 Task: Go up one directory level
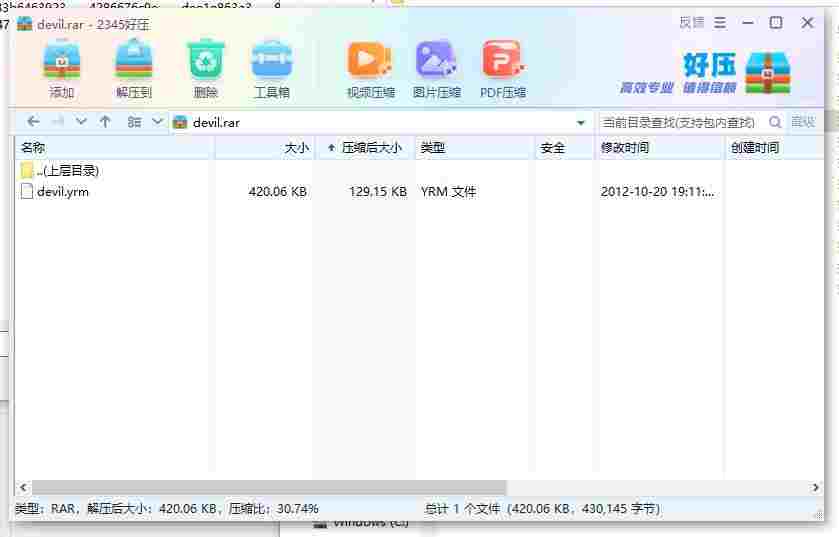[x=105, y=122]
